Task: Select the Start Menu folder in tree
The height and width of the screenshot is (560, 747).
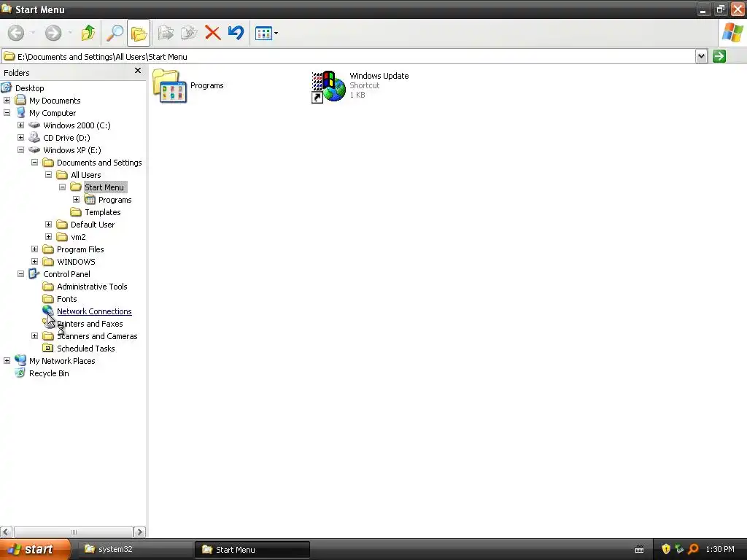Action: [98, 187]
